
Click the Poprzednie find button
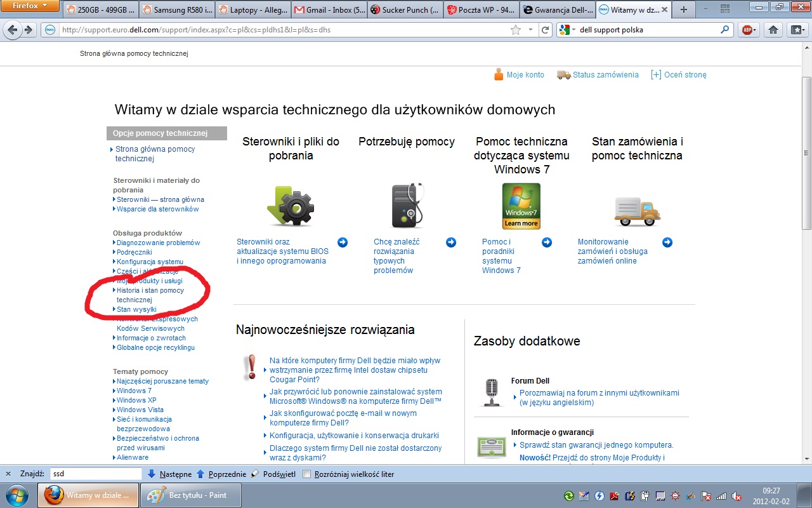[221, 474]
